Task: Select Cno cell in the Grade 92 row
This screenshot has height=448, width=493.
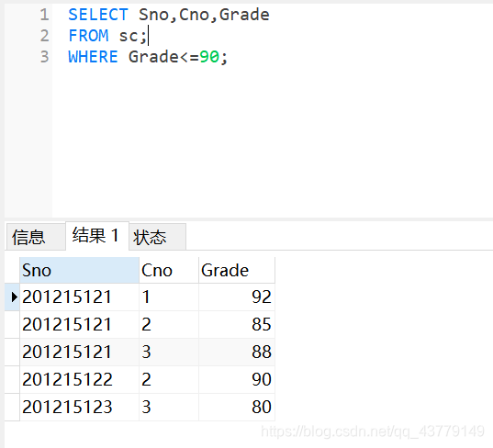Action: point(169,297)
